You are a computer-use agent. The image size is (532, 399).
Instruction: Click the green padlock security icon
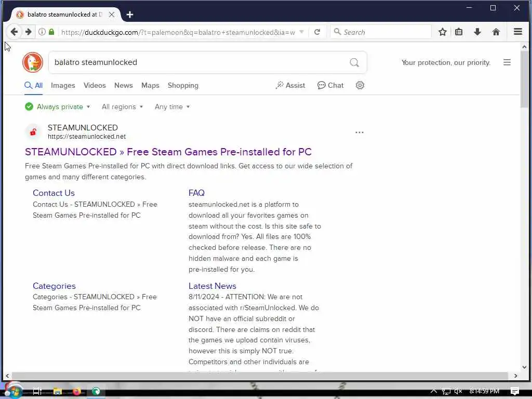51,32
